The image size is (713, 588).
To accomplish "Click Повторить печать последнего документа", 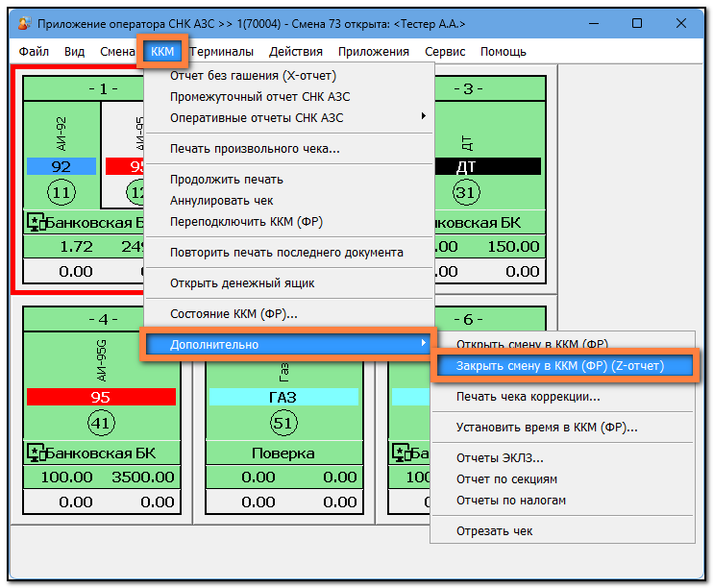I will pyautogui.click(x=288, y=253).
